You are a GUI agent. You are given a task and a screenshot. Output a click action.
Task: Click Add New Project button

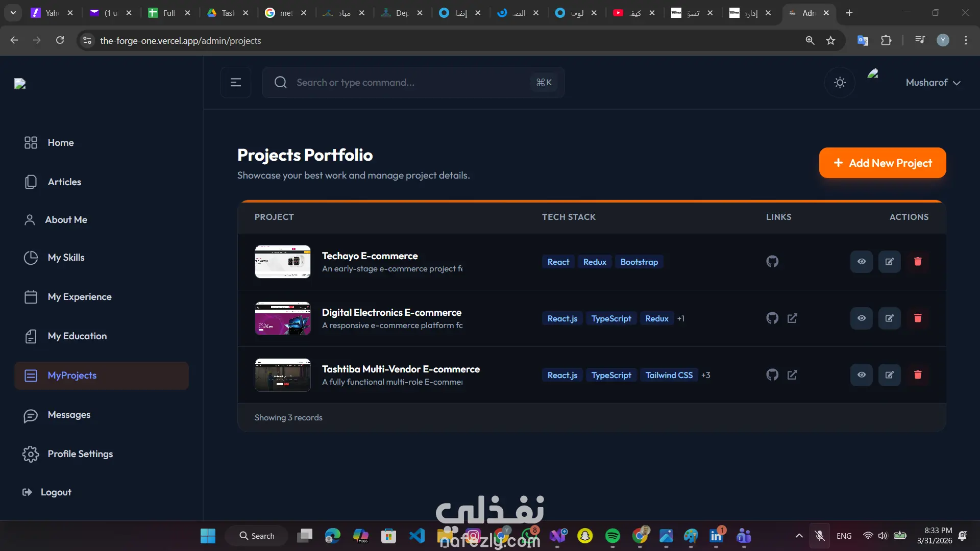pyautogui.click(x=882, y=163)
